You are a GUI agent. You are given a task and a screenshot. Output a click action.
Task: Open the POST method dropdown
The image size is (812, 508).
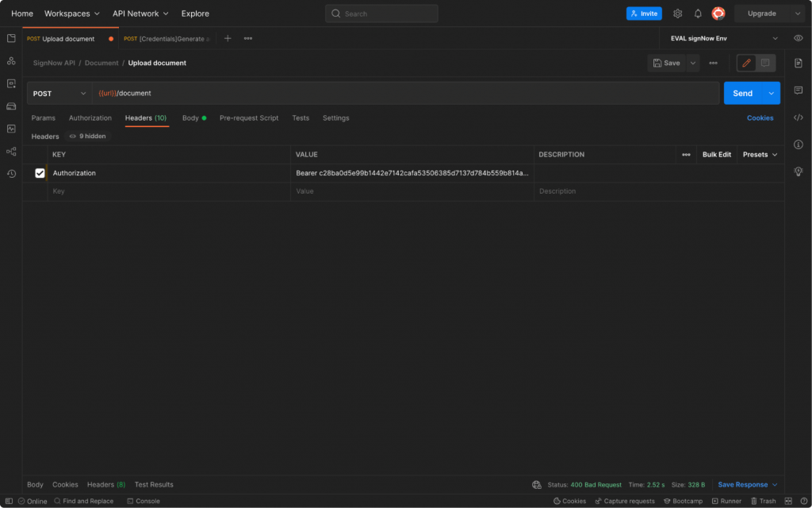59,93
